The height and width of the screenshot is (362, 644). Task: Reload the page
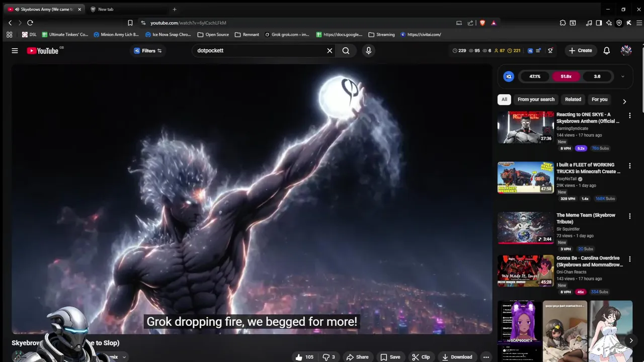(30, 23)
